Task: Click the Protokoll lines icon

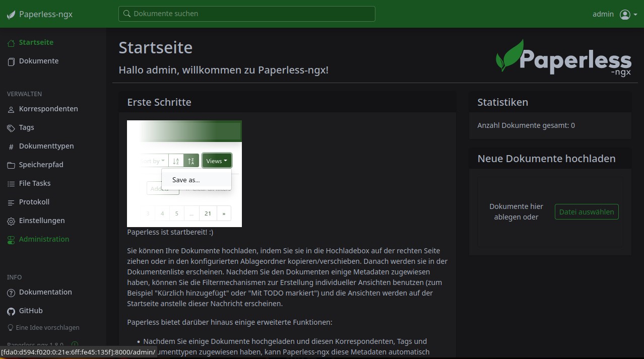Action: [11, 202]
